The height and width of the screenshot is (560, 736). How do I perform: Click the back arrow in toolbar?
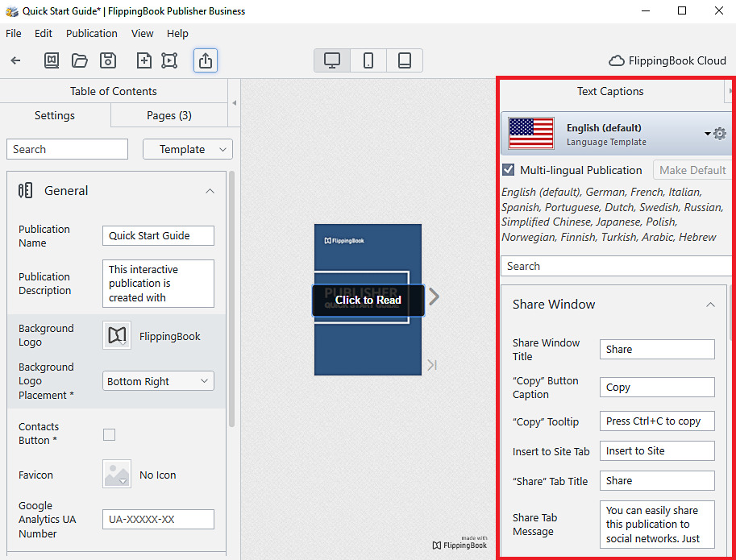point(15,60)
